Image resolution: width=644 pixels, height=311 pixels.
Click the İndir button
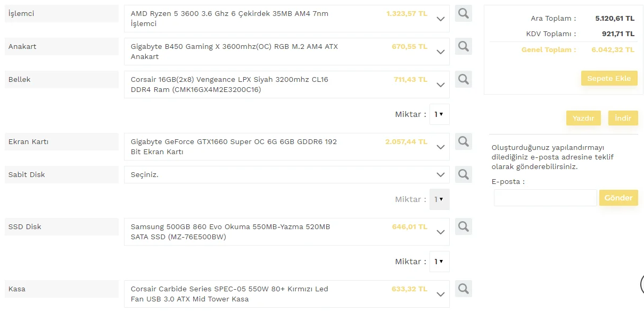click(623, 118)
